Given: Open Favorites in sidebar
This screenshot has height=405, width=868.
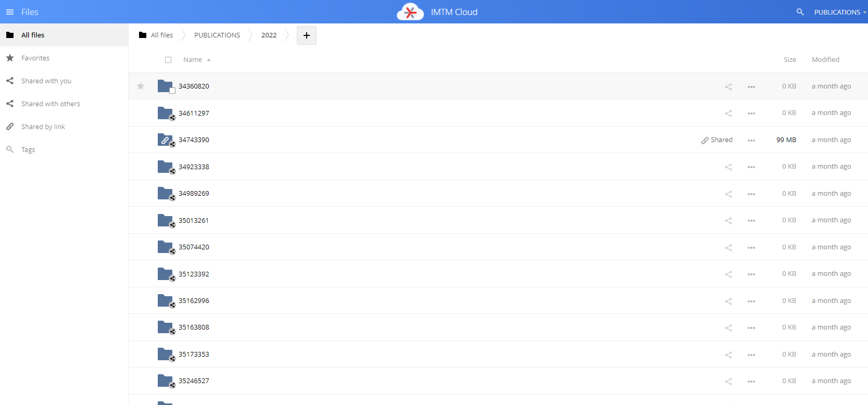Looking at the screenshot, I should pos(64,58).
